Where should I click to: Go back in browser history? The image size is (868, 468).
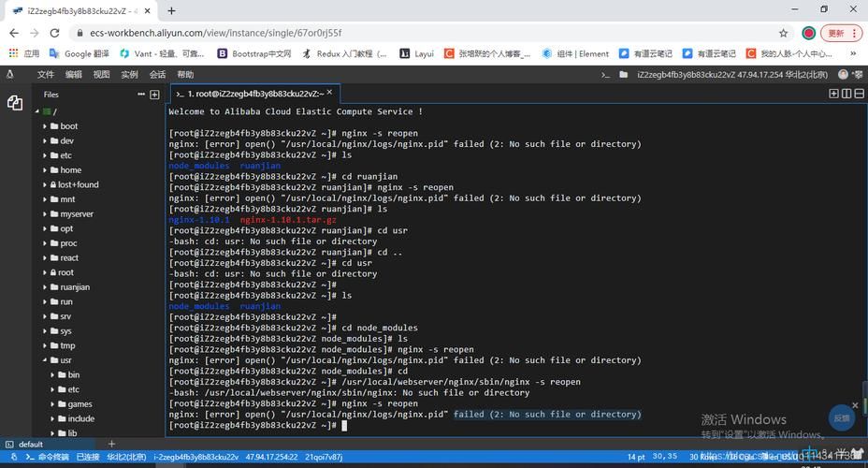[14, 34]
